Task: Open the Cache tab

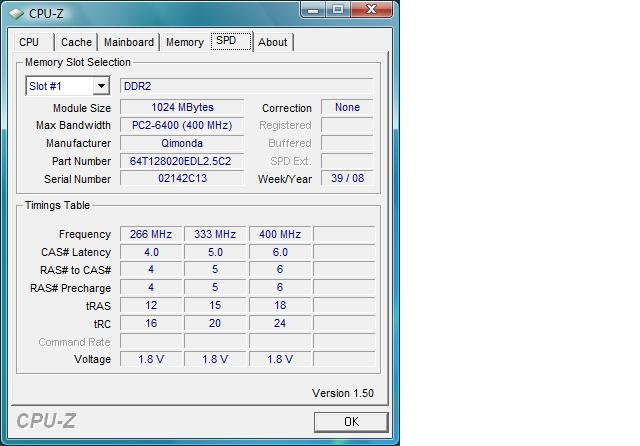Action: tap(76, 42)
